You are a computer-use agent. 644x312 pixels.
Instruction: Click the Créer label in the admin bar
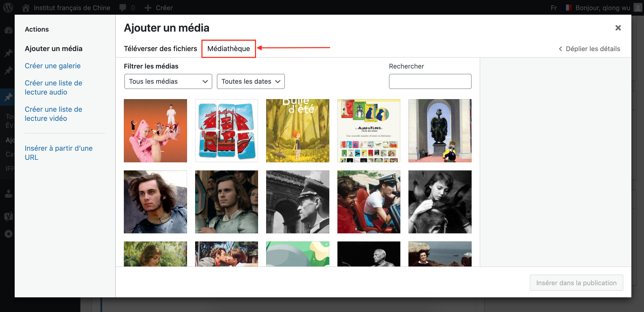coord(164,8)
